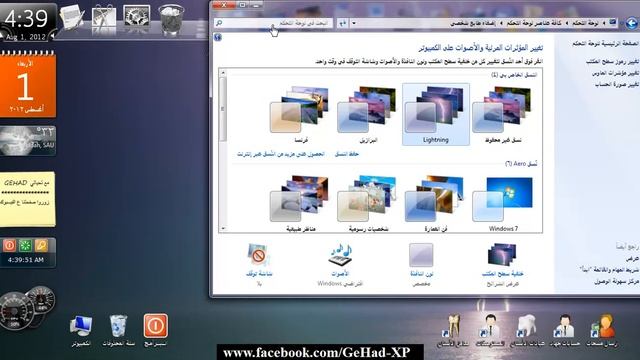Click the Back navigation arrow
The width and height of the screenshot is (640, 360).
coord(632,23)
